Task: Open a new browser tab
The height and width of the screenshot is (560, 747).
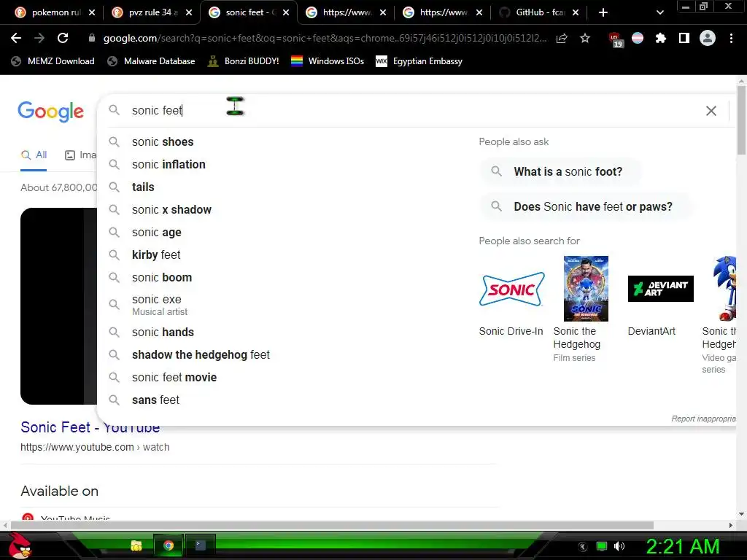Action: (603, 12)
